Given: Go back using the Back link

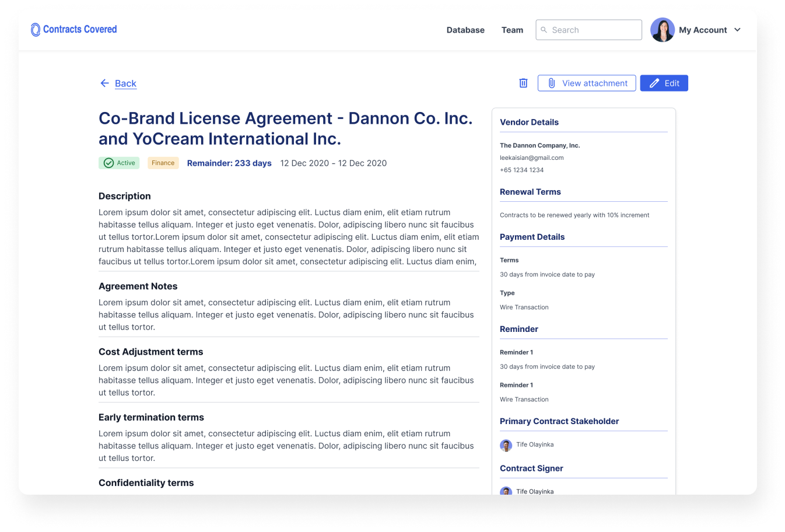Looking at the screenshot, I should [x=125, y=83].
